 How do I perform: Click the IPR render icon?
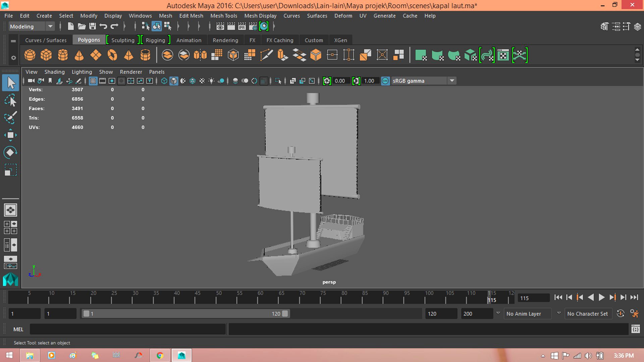click(x=242, y=26)
